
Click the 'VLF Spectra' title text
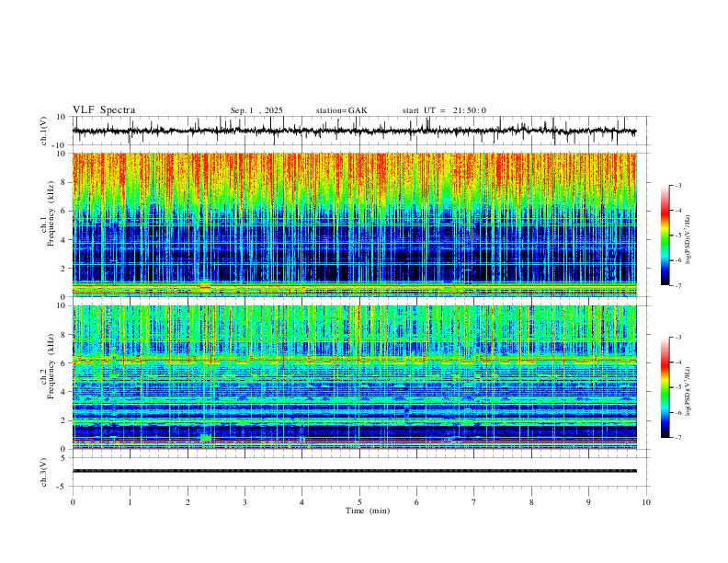[104, 110]
